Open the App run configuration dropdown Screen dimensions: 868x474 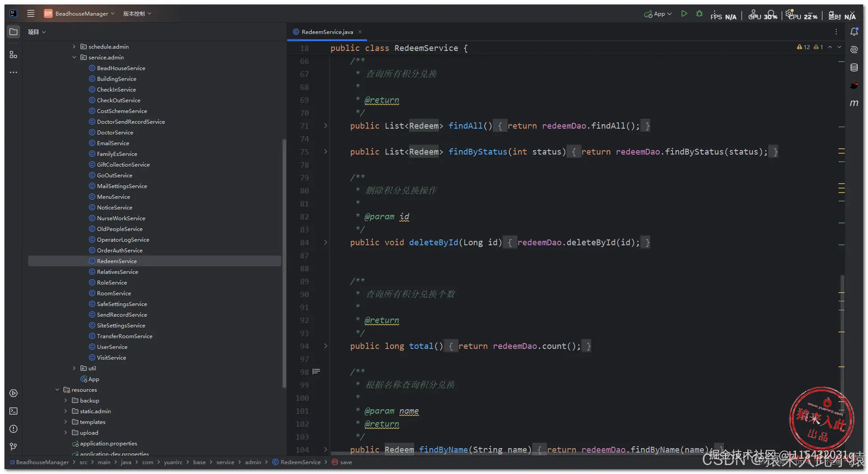click(x=658, y=14)
